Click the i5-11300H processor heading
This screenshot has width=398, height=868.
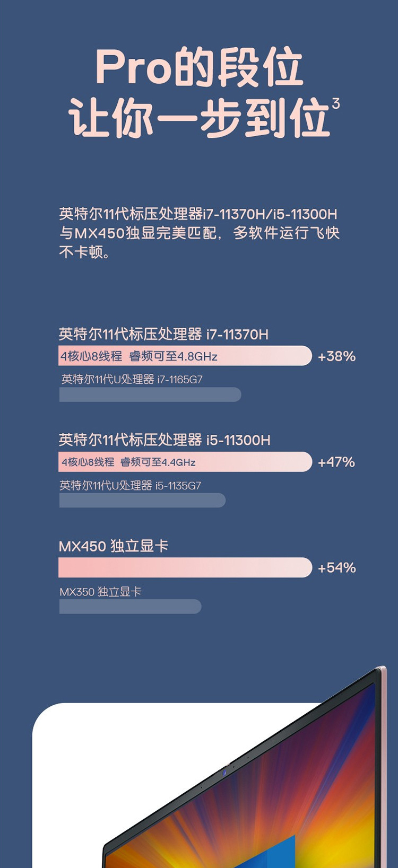coord(165,440)
